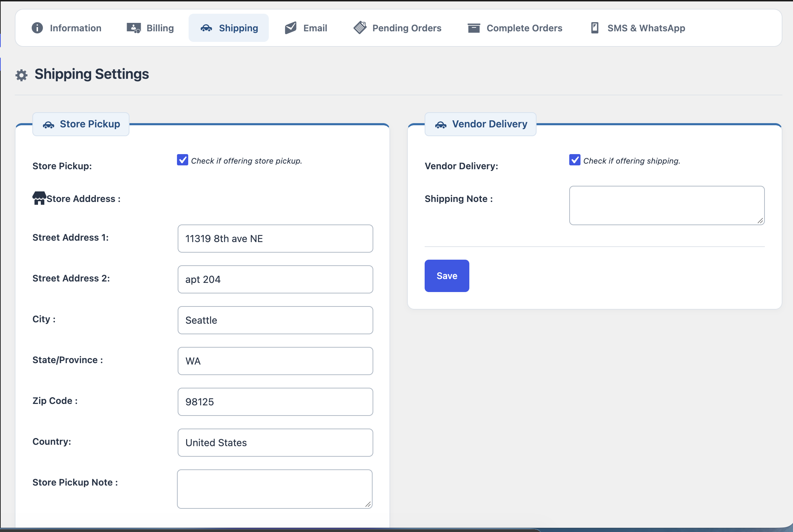
Task: Click the Complete Orders archive box icon
Action: 474,28
